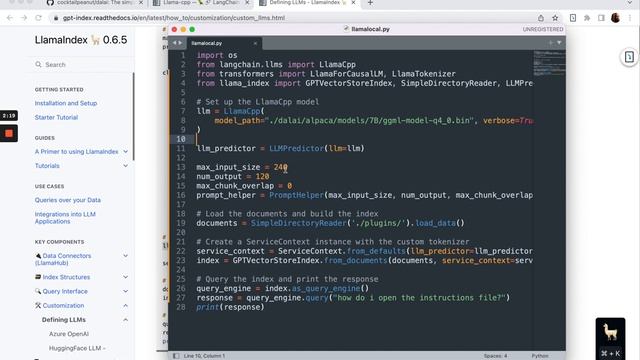Screen dimensions: 640x360
Task: Open the Azure OpenAI docs link
Action: pos(69,334)
